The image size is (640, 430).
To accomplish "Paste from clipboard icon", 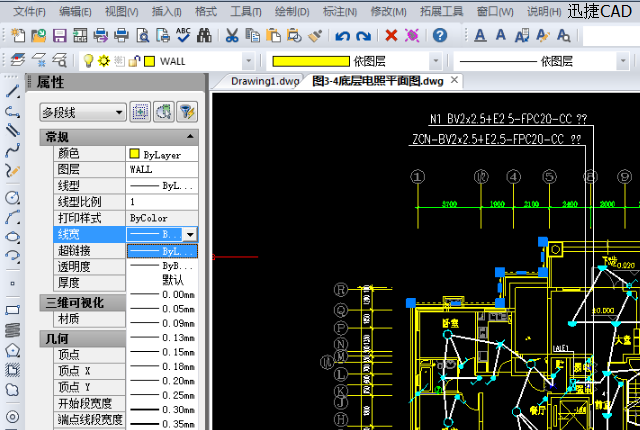I will pyautogui.click(x=273, y=36).
